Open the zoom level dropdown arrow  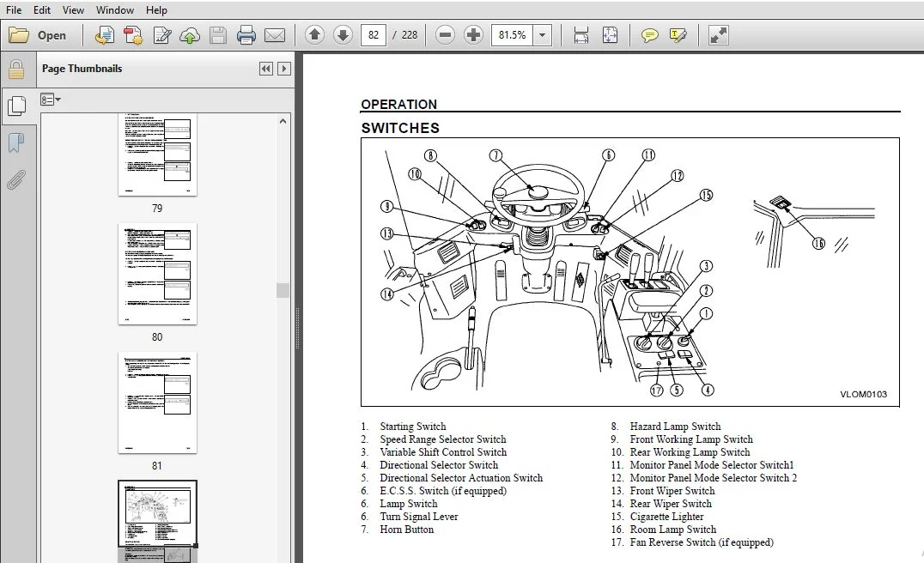point(542,35)
